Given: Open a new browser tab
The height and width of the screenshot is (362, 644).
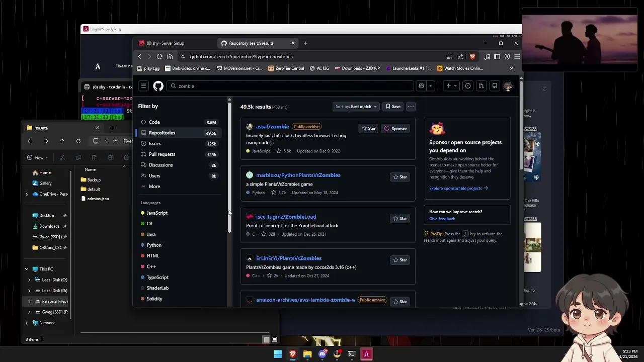Looking at the screenshot, I should pyautogui.click(x=305, y=43).
